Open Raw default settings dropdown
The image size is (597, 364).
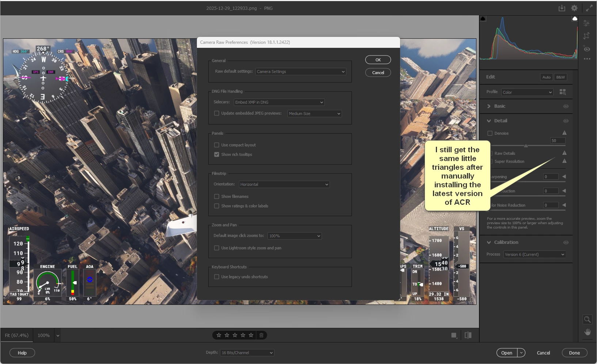click(x=301, y=72)
